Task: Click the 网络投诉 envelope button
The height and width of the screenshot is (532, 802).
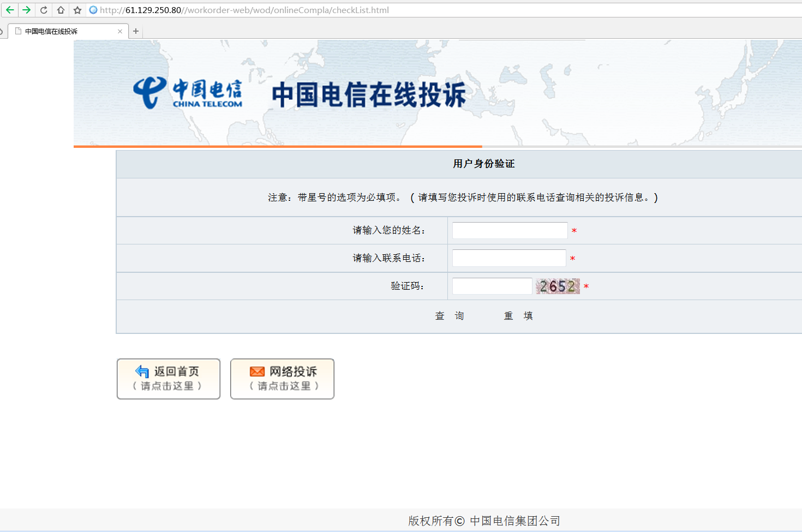Action: click(282, 379)
